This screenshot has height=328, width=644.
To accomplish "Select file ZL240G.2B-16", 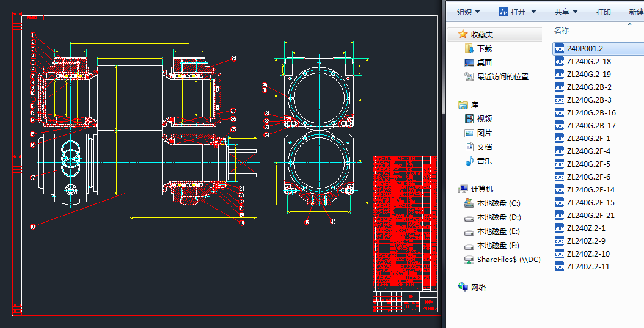I will [x=591, y=112].
